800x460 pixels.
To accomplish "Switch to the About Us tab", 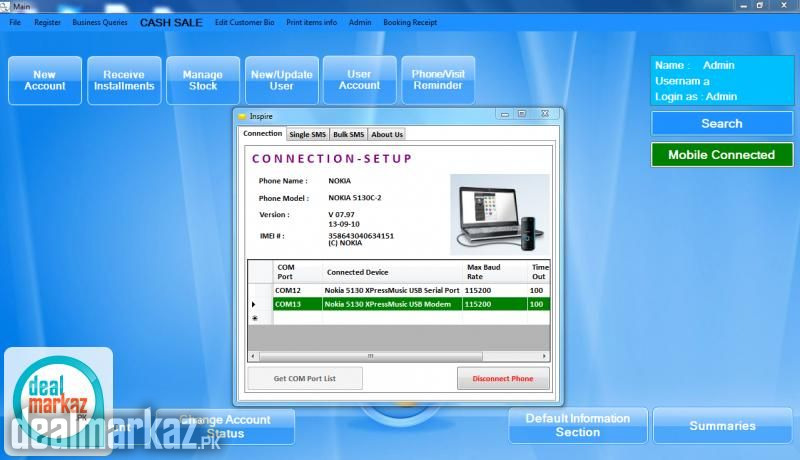I will (x=387, y=135).
